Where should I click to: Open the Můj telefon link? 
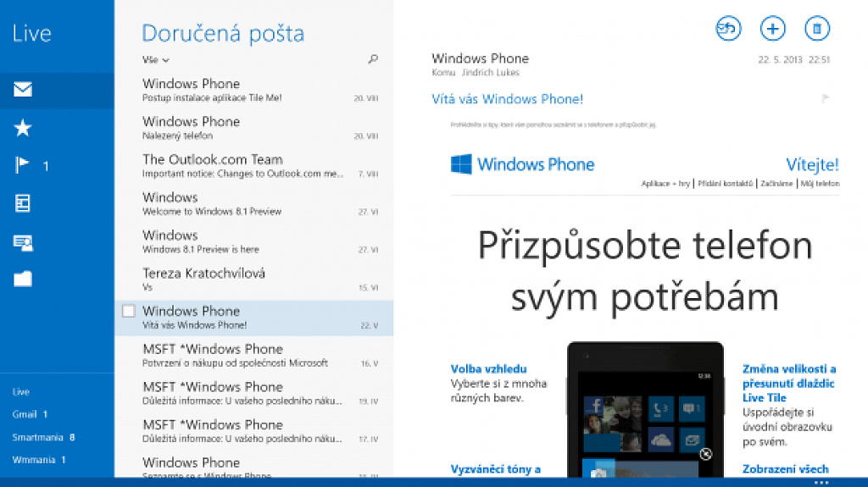820,184
